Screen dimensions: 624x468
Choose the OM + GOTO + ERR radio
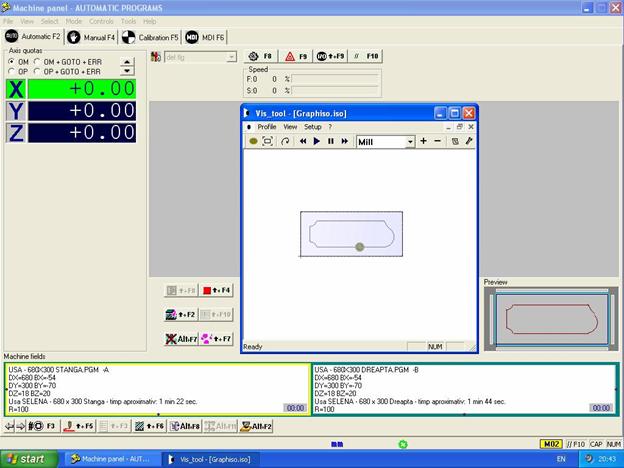click(x=38, y=62)
